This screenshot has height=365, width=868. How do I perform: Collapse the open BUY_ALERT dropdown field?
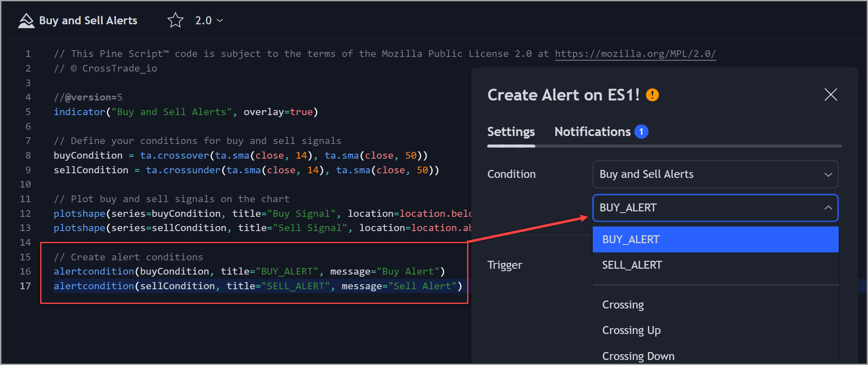click(x=715, y=208)
